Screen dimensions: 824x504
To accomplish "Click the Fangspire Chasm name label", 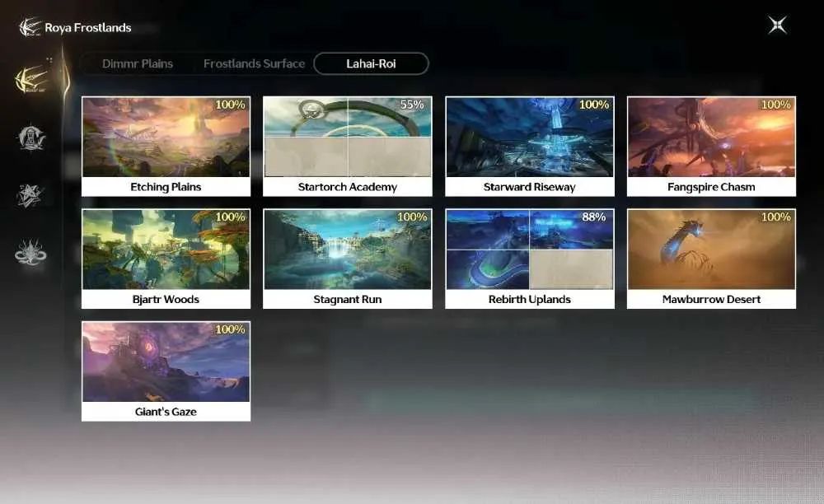I will 712,187.
